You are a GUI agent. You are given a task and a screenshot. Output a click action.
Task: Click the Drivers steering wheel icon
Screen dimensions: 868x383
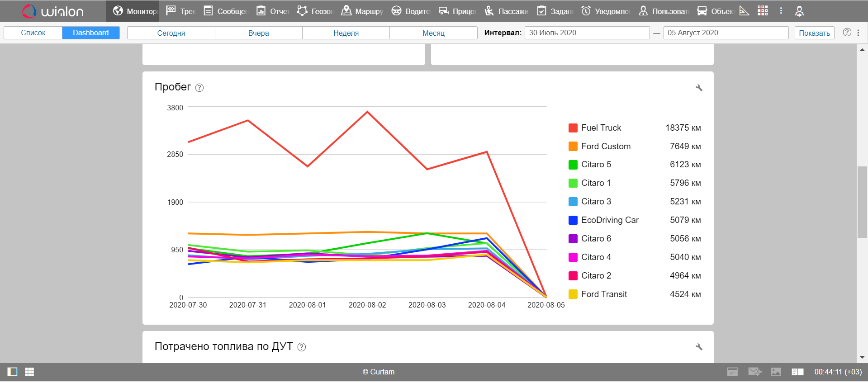(396, 11)
